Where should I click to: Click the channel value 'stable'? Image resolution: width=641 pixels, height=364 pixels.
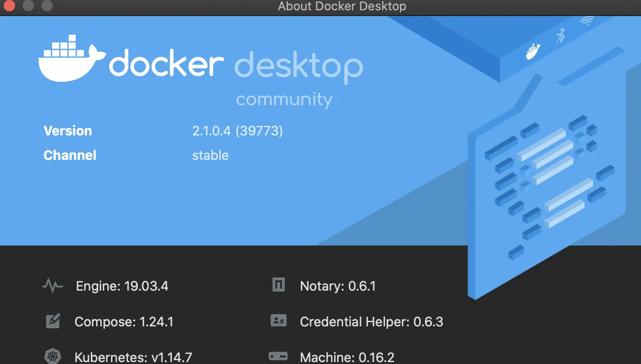point(210,155)
